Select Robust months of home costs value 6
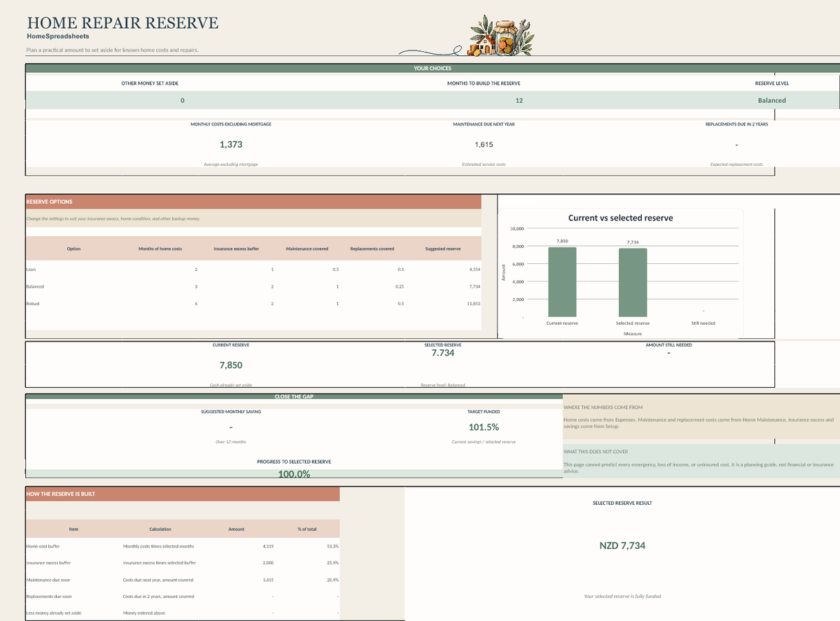The height and width of the screenshot is (621, 840). (196, 303)
